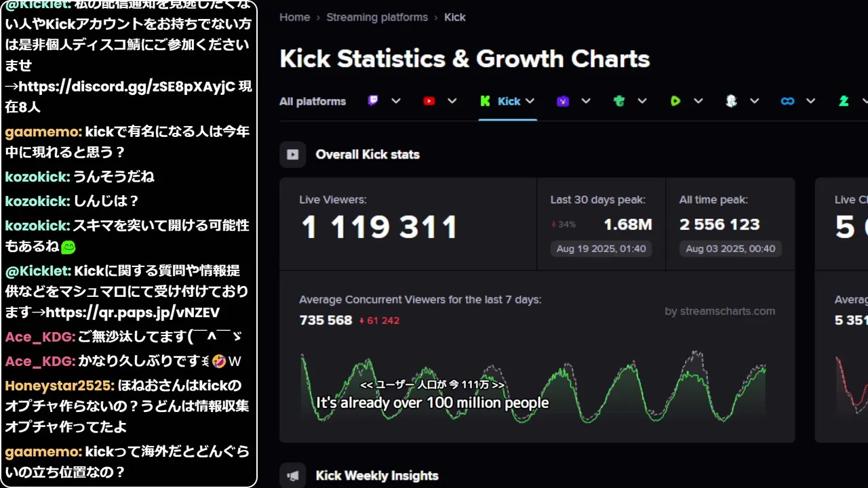Open the purple platform icon after Kick

coord(563,101)
